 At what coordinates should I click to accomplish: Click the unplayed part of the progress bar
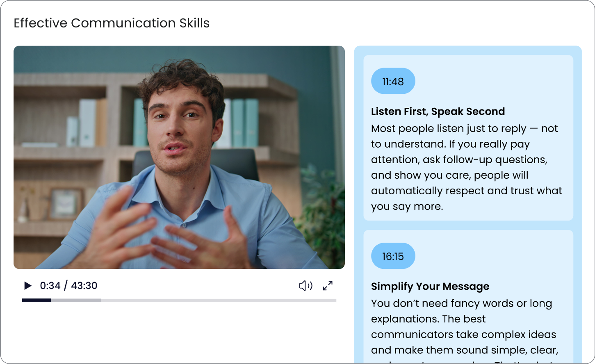click(x=219, y=300)
